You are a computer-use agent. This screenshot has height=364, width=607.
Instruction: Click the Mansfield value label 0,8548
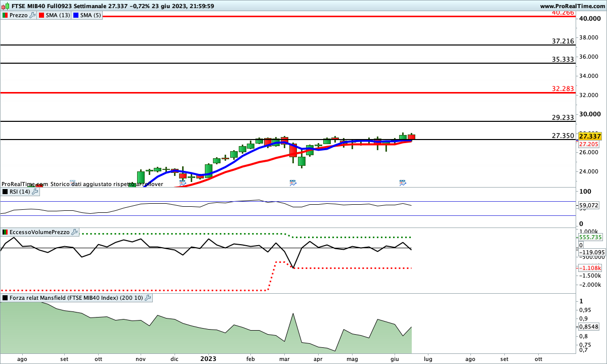click(589, 327)
